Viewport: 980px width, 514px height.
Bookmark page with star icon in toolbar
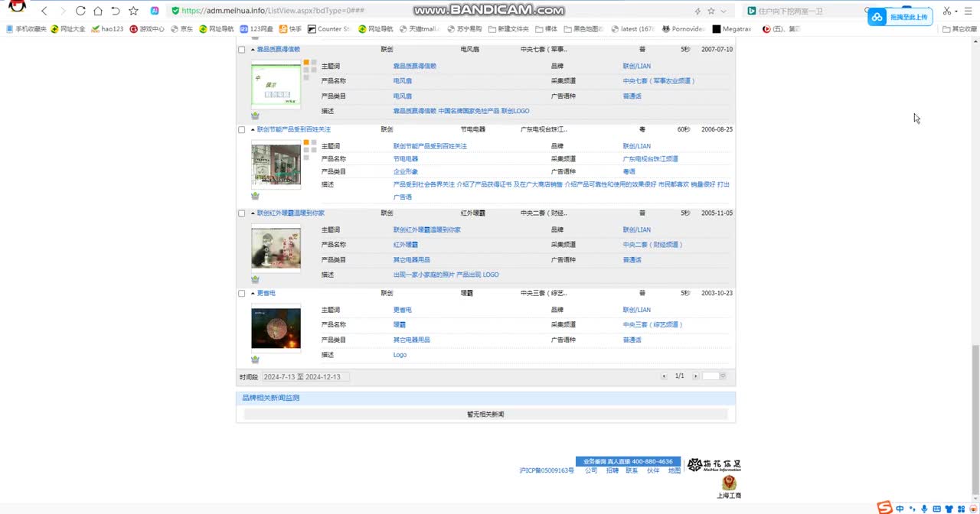(x=134, y=11)
